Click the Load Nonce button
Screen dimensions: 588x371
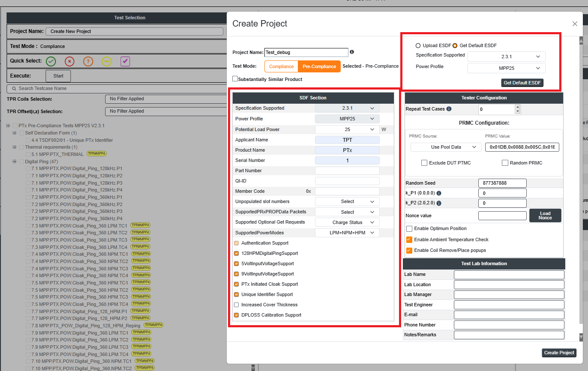545,215
